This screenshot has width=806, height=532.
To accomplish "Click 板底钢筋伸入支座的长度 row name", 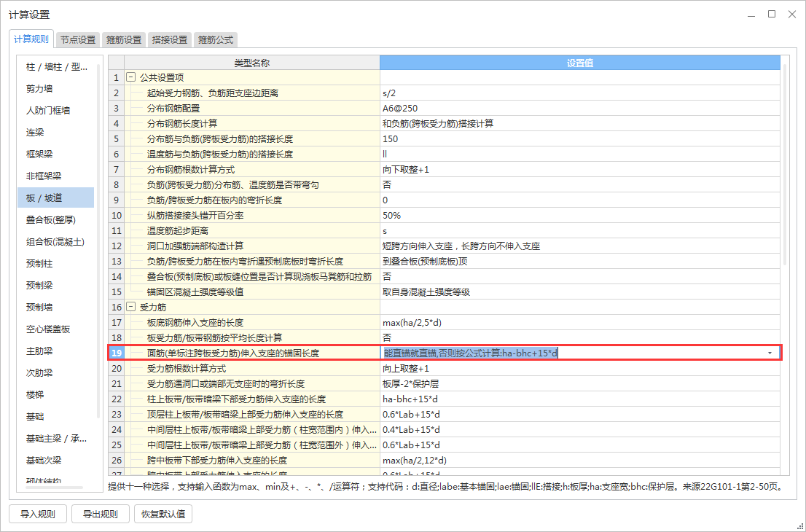I will pos(195,323).
